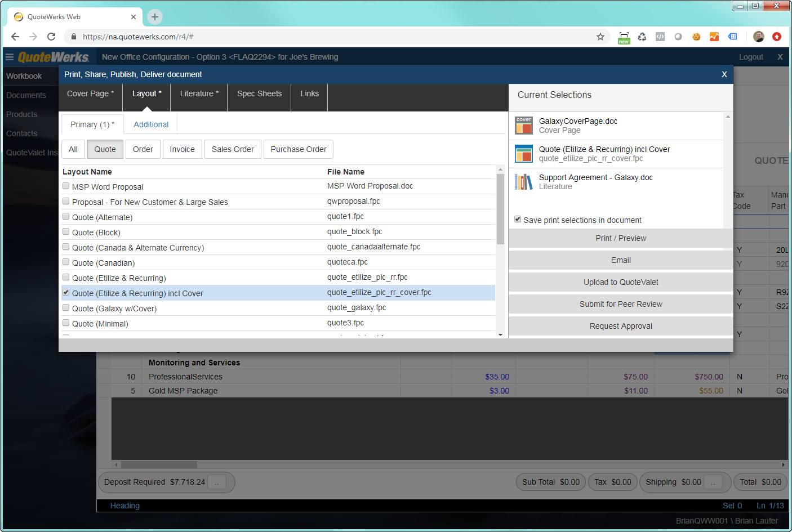Switch to the Additional sub-tab
792x532 pixels.
coord(151,124)
